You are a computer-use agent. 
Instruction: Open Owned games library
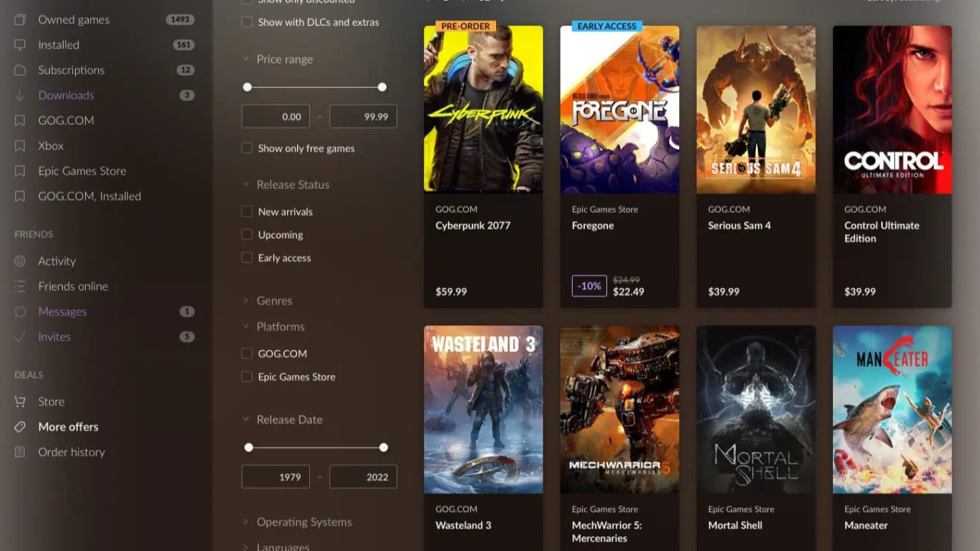pos(73,19)
